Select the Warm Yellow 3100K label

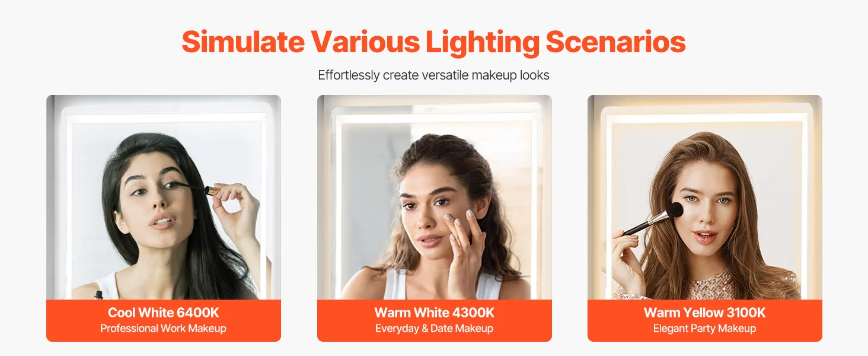click(x=705, y=313)
